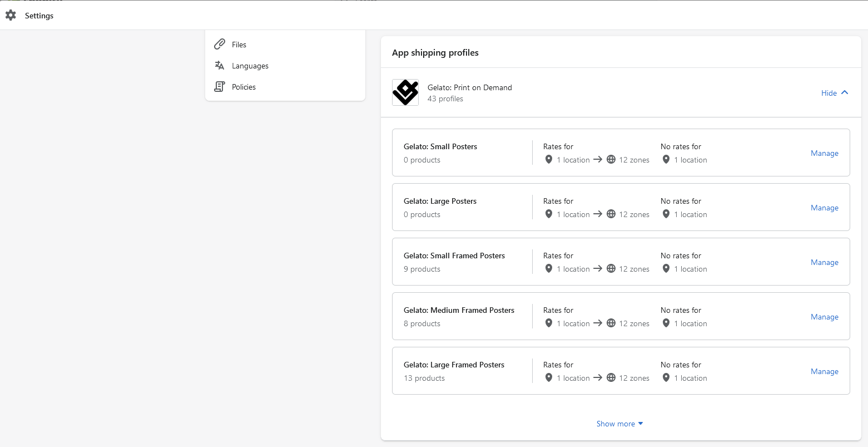Click Rates for location pin, Large Posters

coord(549,214)
